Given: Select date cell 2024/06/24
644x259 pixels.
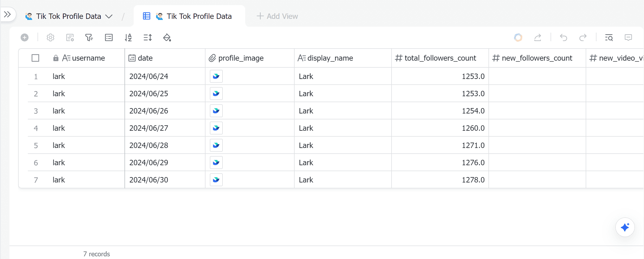Looking at the screenshot, I should 165,76.
